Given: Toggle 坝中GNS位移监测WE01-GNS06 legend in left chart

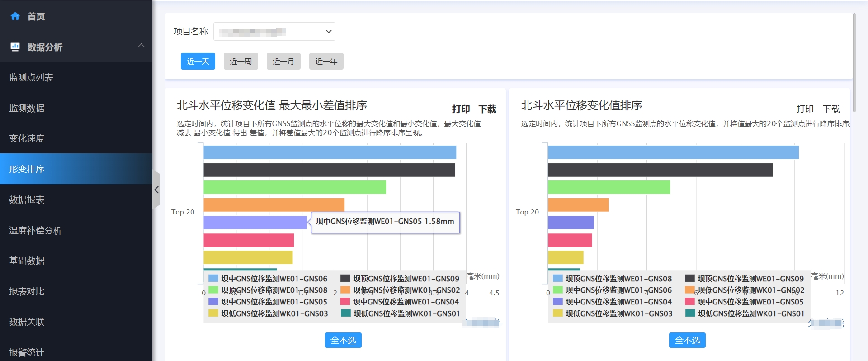Looking at the screenshot, I should pyautogui.click(x=268, y=279).
